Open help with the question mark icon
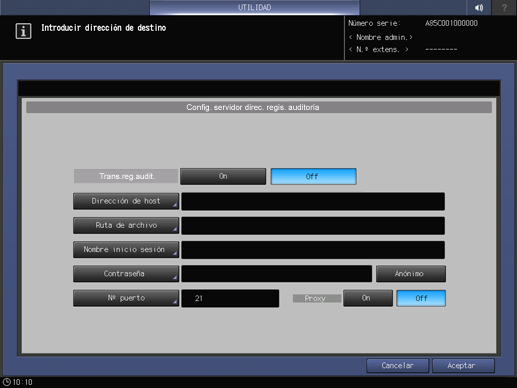The image size is (517, 388). click(x=504, y=7)
